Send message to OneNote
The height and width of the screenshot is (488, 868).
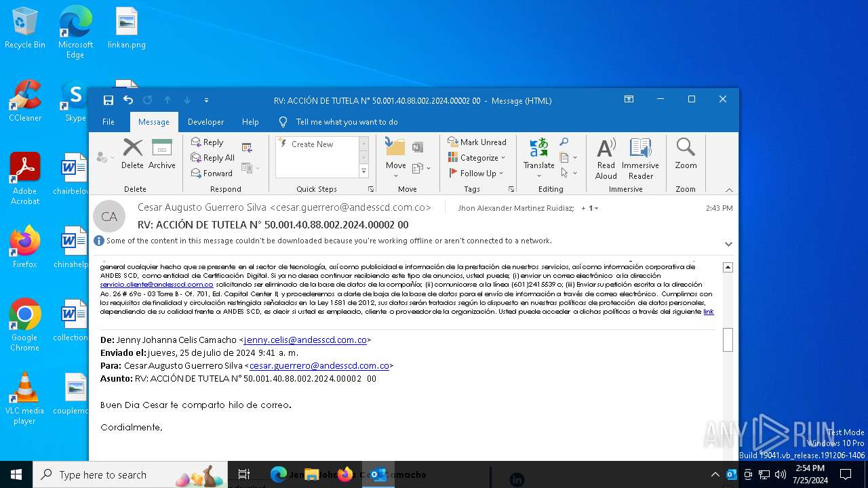click(418, 147)
